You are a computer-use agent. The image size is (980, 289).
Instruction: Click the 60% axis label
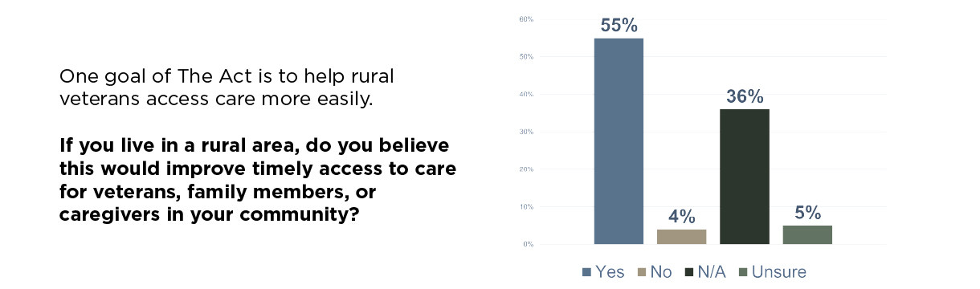pyautogui.click(x=528, y=19)
